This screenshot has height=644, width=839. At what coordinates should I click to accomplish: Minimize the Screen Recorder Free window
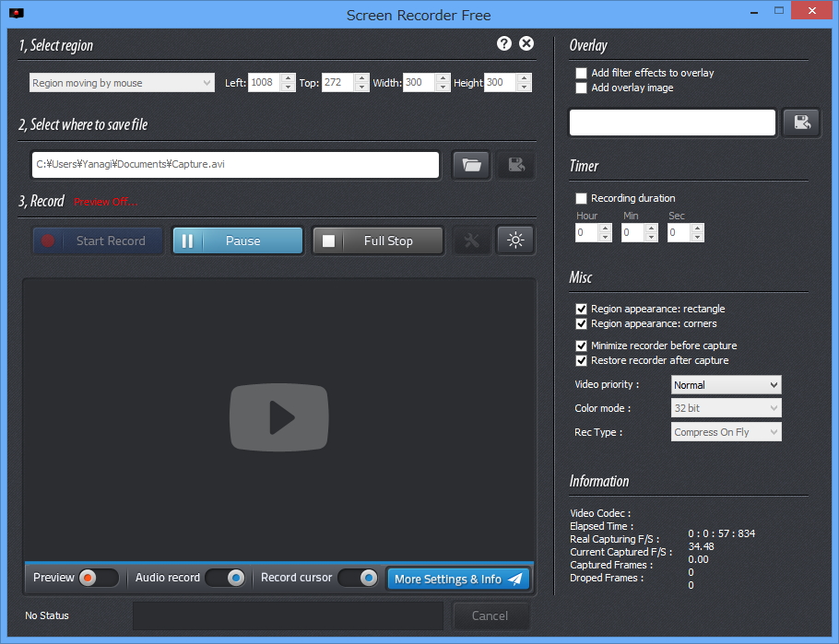[x=754, y=11]
